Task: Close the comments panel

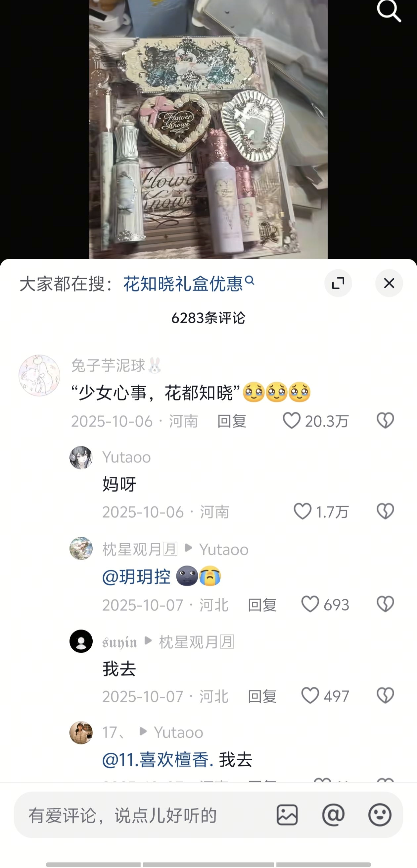Action: tap(389, 283)
